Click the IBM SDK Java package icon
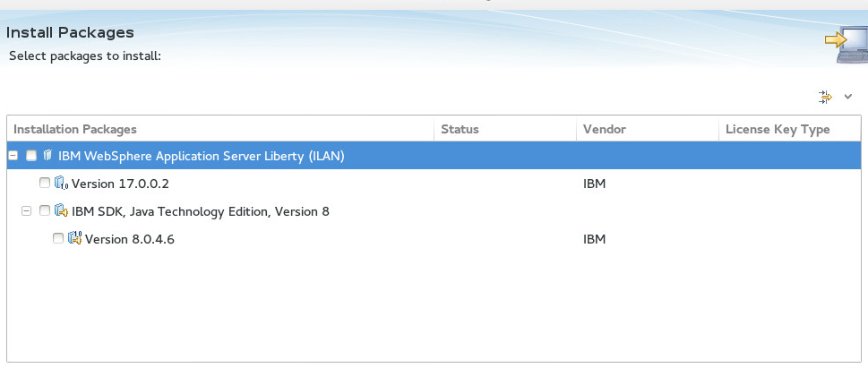This screenshot has width=868, height=368. [61, 210]
